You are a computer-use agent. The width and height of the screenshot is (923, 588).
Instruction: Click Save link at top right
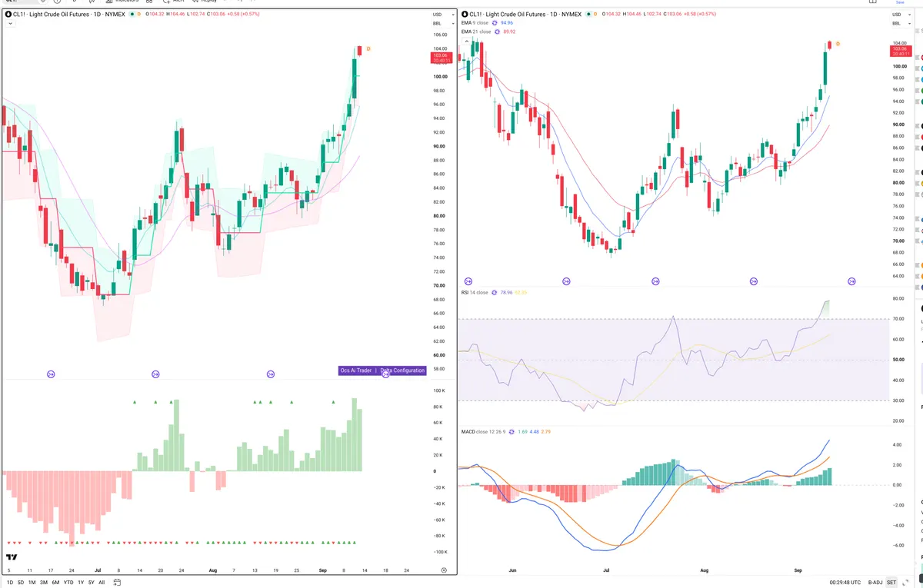[900, 2]
